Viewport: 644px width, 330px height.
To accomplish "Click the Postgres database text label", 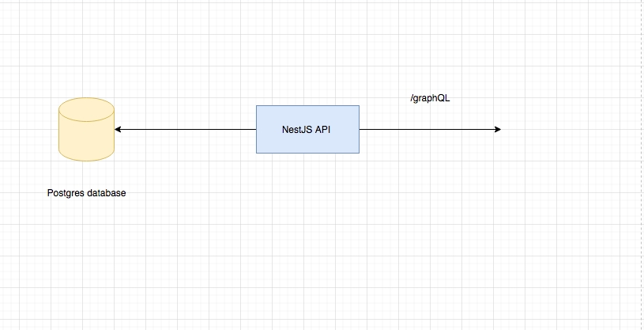I will pyautogui.click(x=87, y=193).
